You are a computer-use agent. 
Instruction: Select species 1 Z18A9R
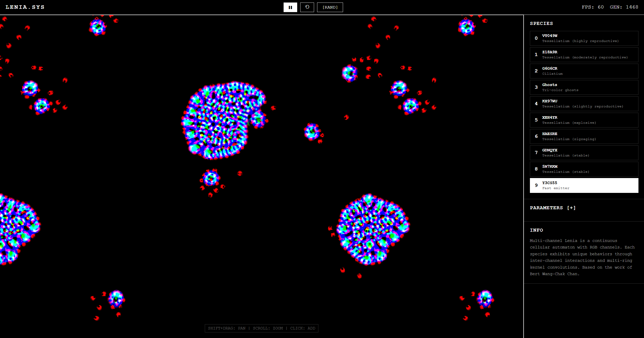coord(584,55)
